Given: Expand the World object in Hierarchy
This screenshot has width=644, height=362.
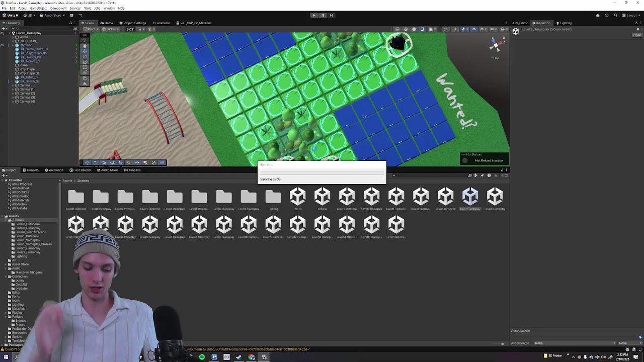Looking at the screenshot, I should pyautogui.click(x=14, y=37).
